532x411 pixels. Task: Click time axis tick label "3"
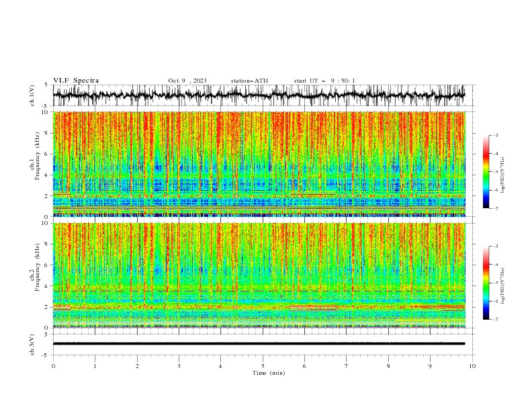tap(179, 366)
